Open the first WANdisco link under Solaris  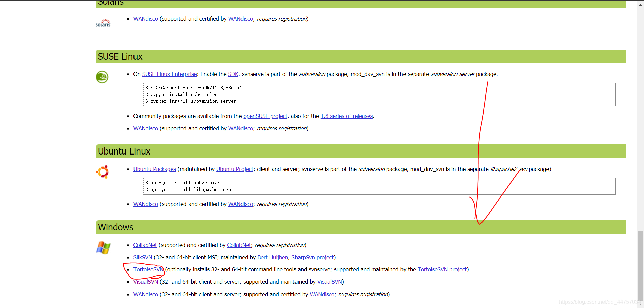146,19
